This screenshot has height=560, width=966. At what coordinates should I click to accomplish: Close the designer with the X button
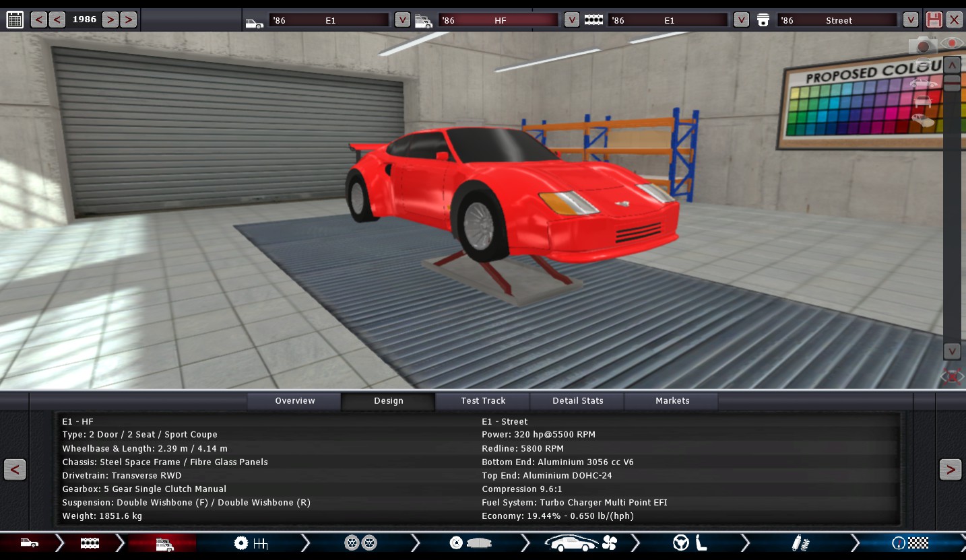[954, 20]
